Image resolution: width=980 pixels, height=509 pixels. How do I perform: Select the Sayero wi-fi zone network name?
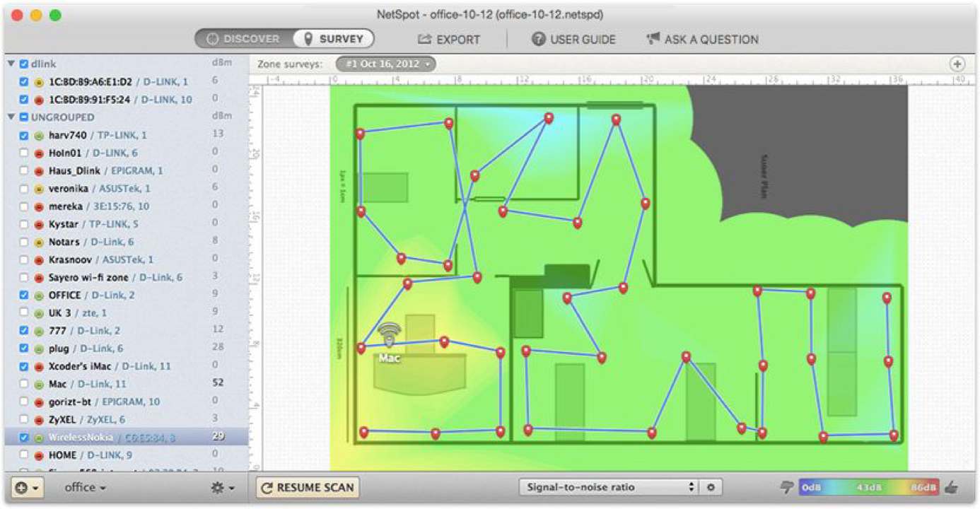(90, 278)
